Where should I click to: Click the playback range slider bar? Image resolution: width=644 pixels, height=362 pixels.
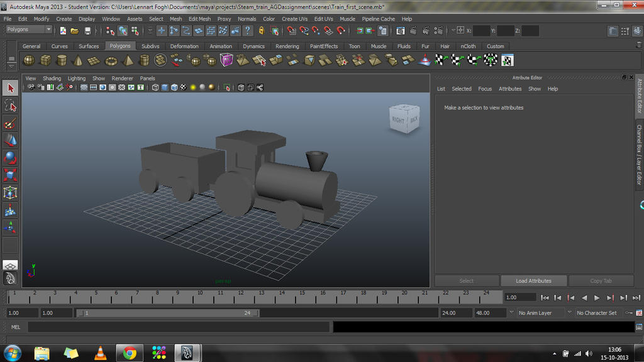[x=169, y=313]
